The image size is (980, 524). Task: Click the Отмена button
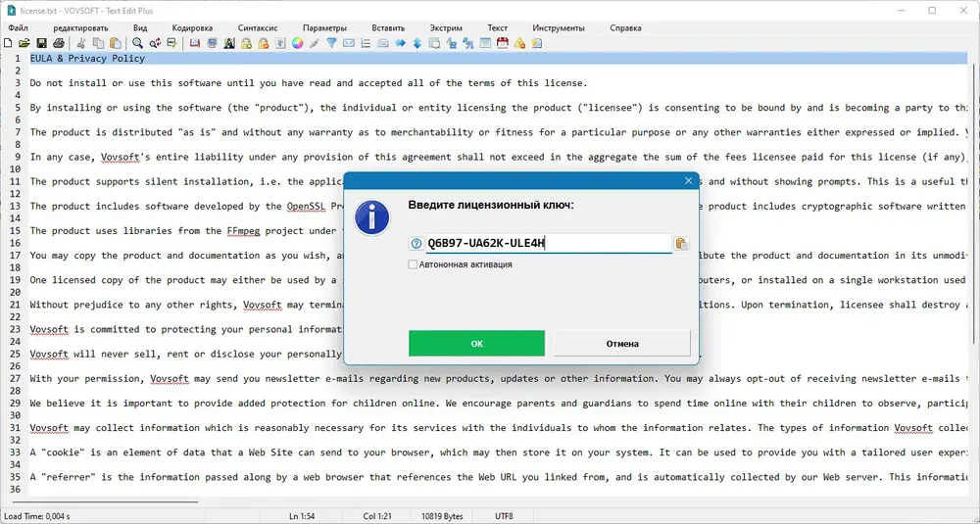[622, 344]
